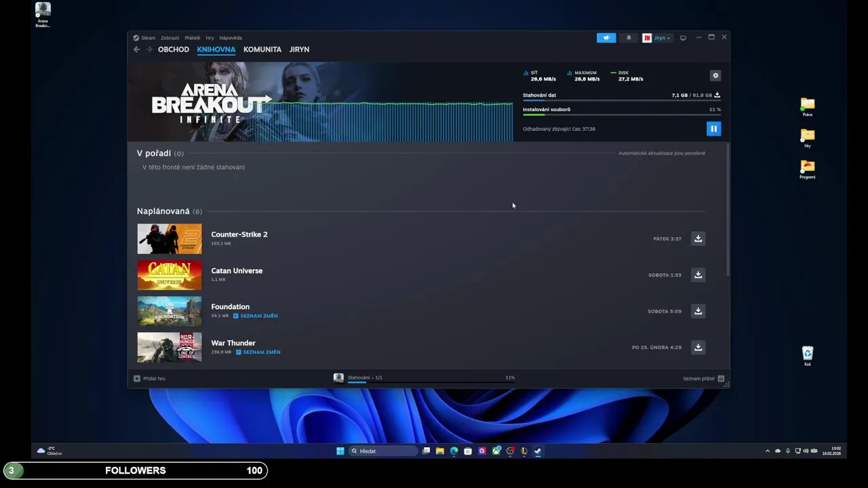
Task: Open the KNIHOVNA tab
Action: tap(216, 49)
